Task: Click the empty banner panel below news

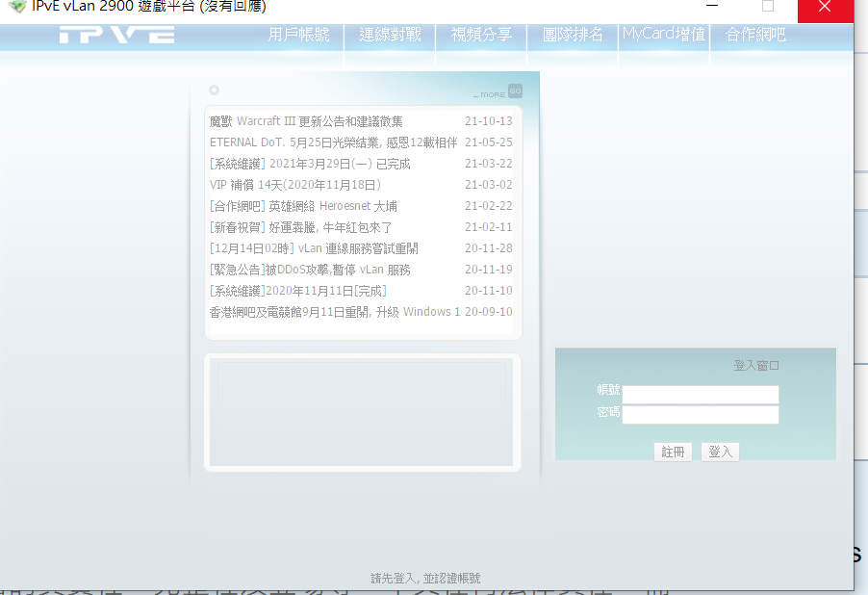Action: (x=363, y=413)
